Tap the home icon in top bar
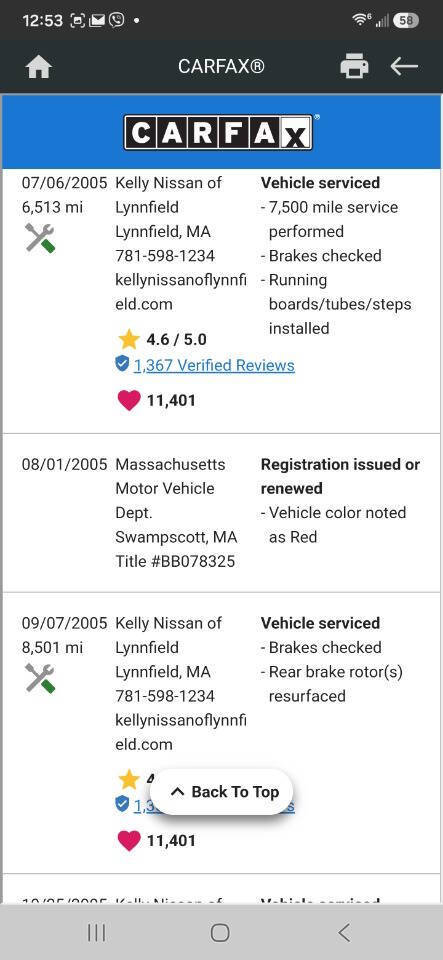Screen dimensions: 443x960 pos(39,67)
